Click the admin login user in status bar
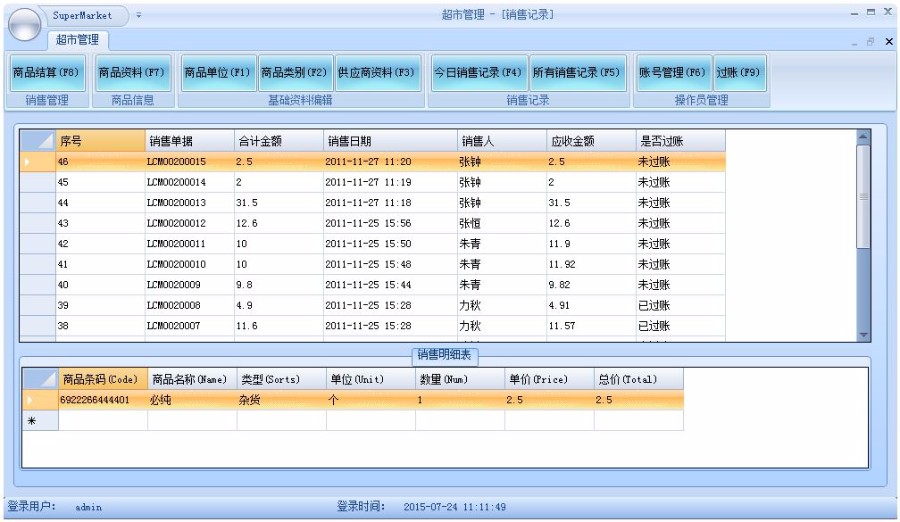 point(88,507)
